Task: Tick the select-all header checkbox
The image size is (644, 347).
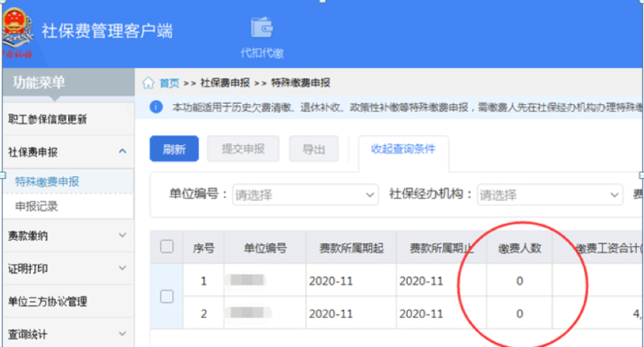Action: tap(167, 247)
